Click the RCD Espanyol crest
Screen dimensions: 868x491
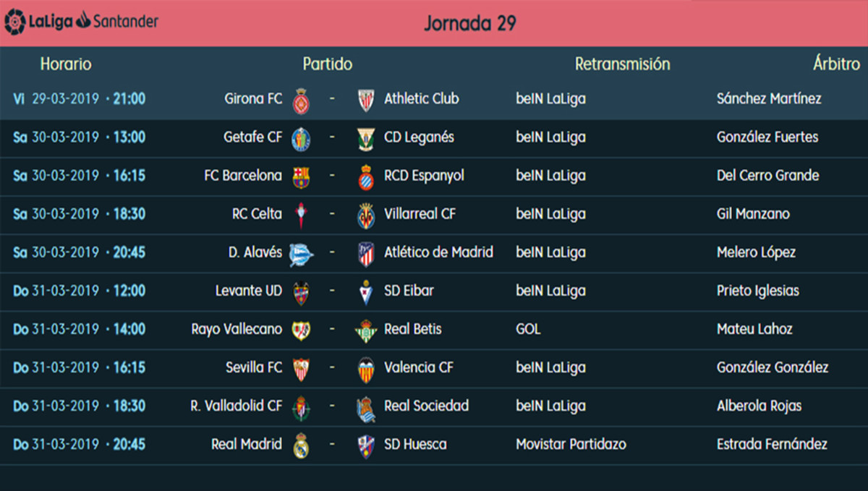point(367,176)
